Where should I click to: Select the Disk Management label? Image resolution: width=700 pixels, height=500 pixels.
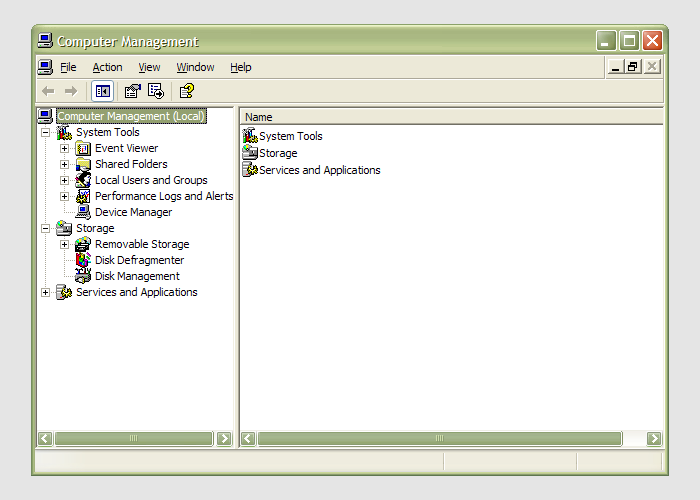(138, 276)
